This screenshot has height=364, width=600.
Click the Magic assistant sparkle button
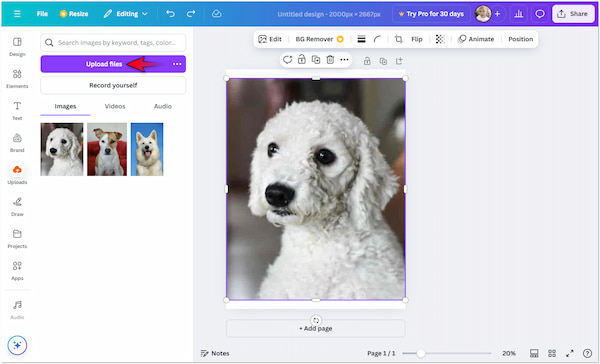17,345
